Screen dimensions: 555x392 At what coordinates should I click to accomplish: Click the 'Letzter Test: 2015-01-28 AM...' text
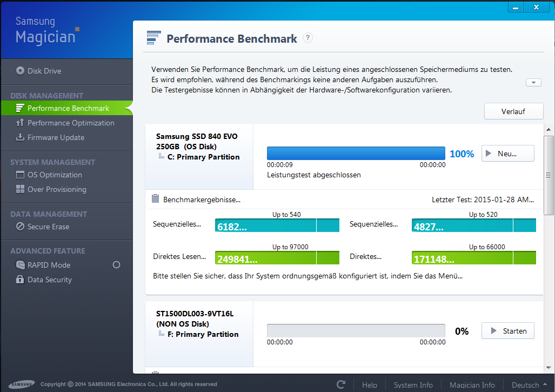tap(483, 200)
